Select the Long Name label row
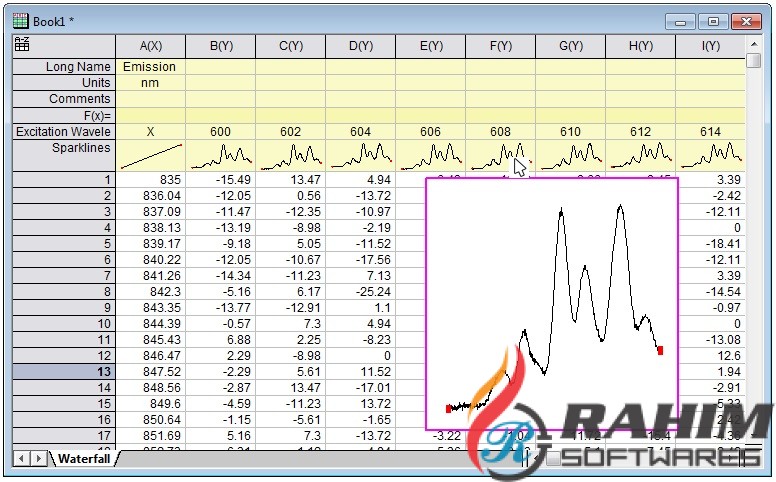This screenshot has height=482, width=776. pyautogui.click(x=64, y=67)
